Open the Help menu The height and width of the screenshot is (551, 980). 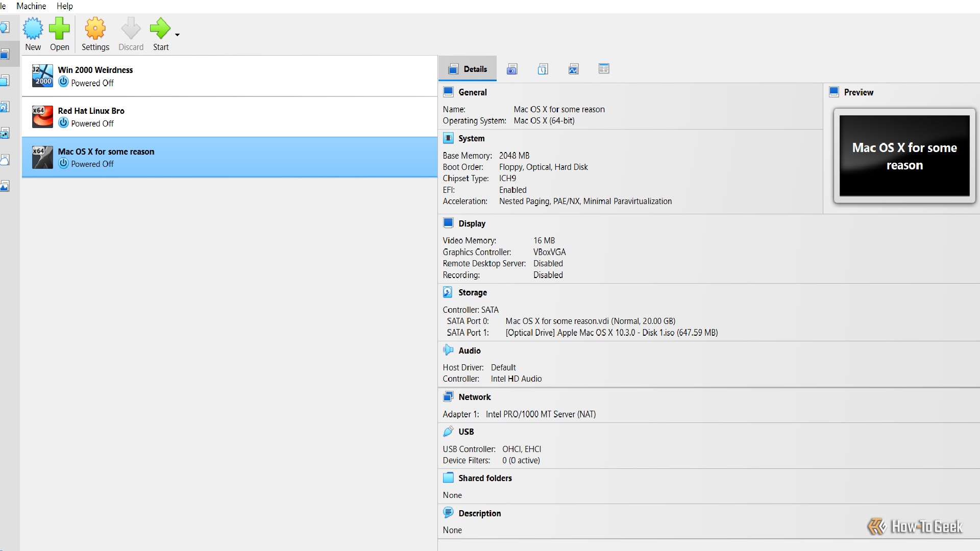(x=64, y=6)
